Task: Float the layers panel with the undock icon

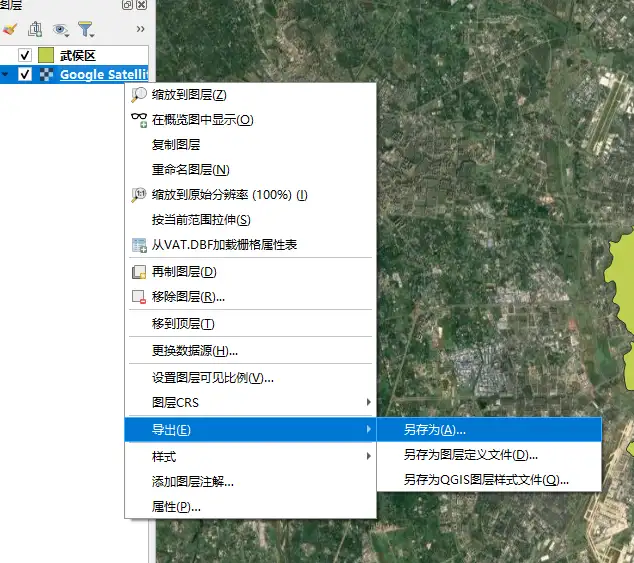Action: tap(127, 5)
